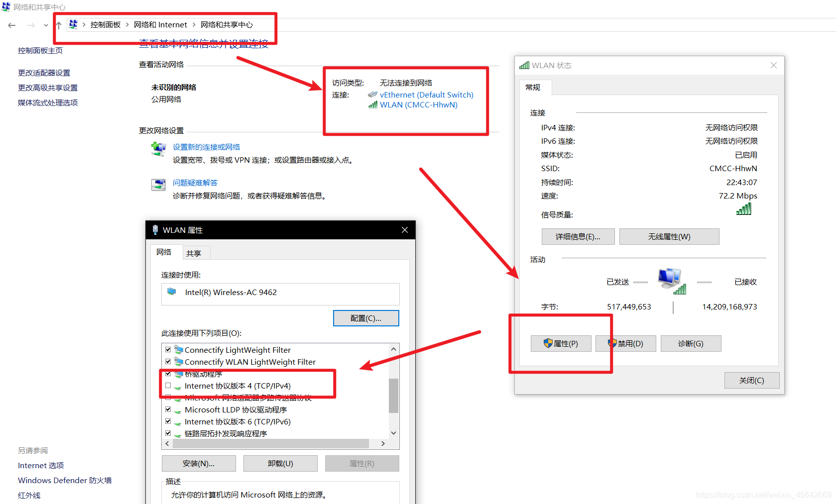Click 无线属性(W) button

[669, 237]
